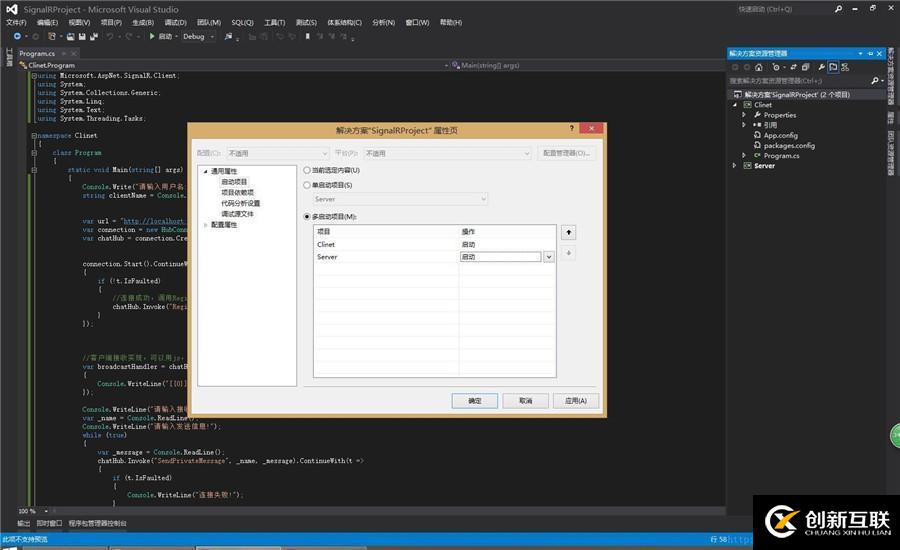Switch to the 输出 output tab at bottom
Viewport: 900px width, 550px height.
(24, 524)
